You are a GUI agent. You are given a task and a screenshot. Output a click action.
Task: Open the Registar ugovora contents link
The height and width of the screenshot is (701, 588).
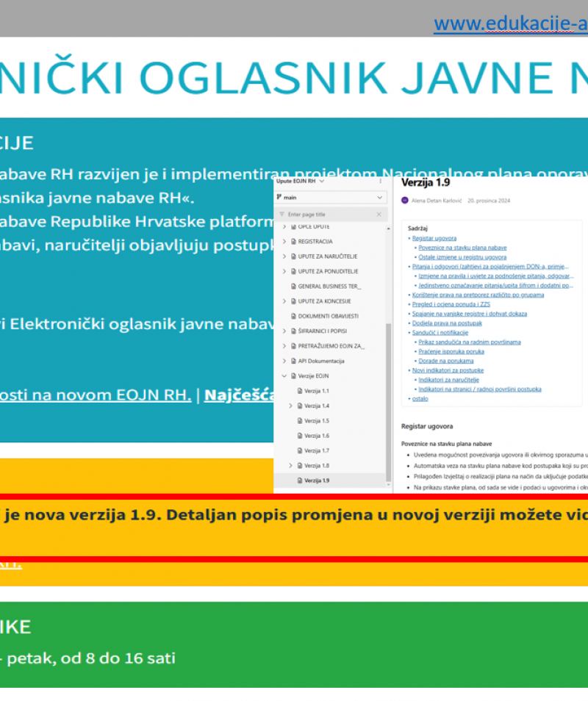[434, 238]
